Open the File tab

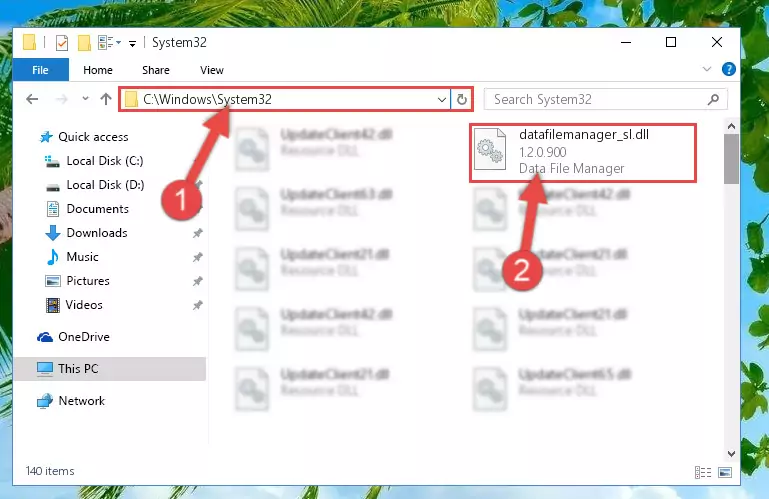point(40,70)
